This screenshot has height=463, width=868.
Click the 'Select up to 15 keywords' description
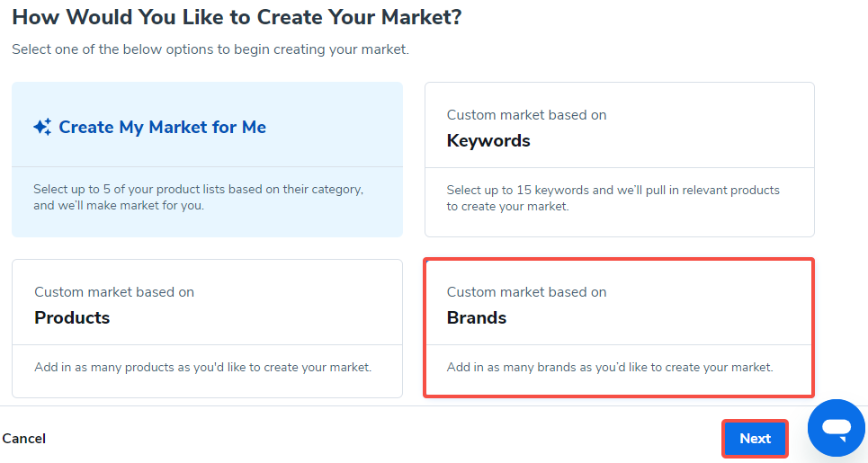click(x=613, y=198)
